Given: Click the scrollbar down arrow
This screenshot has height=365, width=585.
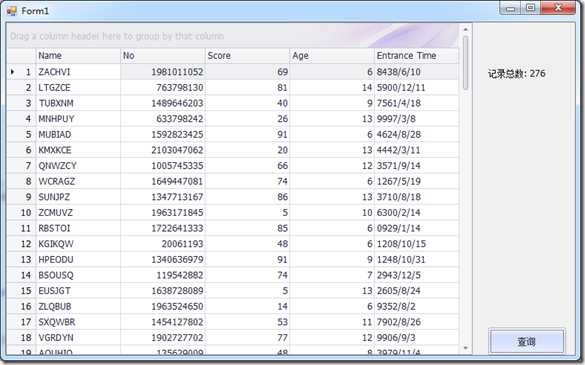Looking at the screenshot, I should [x=465, y=348].
